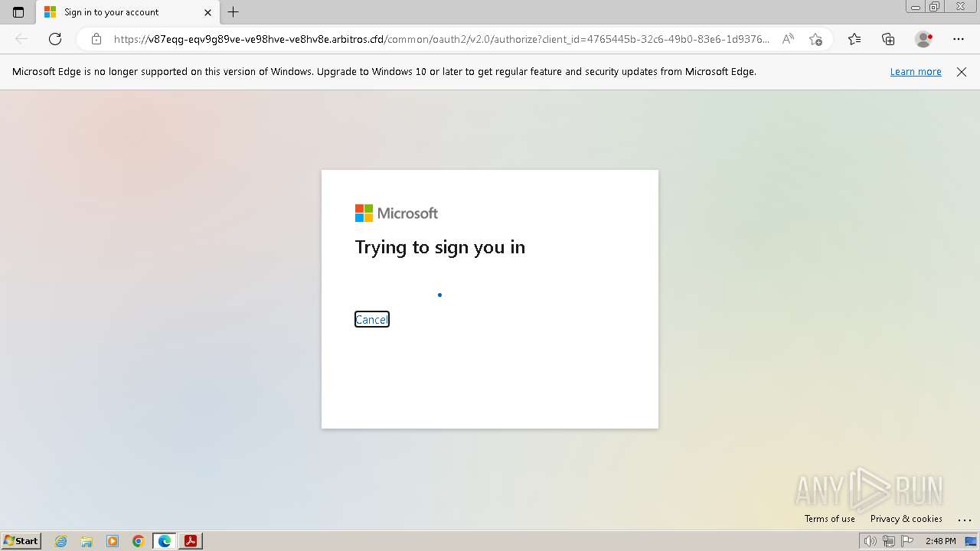
Task: Click the 'Trying to sign you in' heading
Action: coord(440,247)
